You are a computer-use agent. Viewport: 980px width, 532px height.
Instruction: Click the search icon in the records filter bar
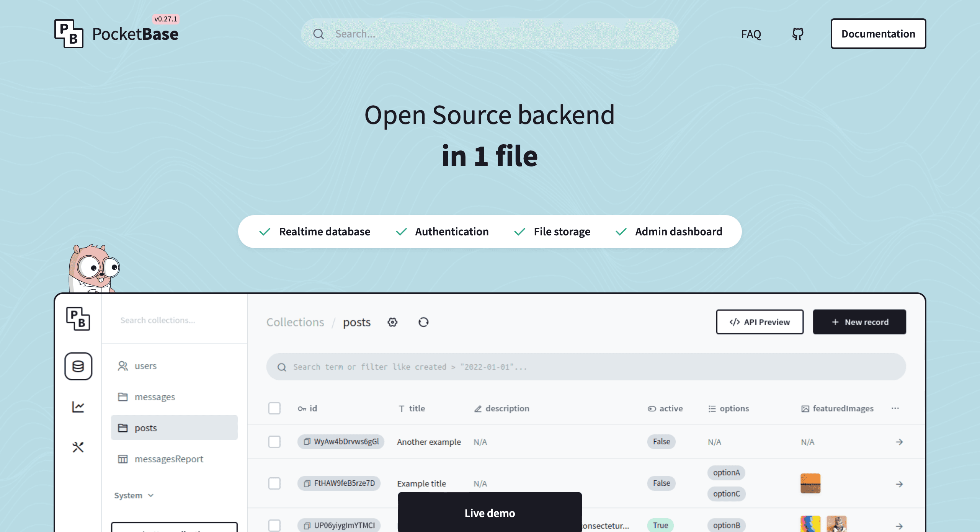[282, 367]
